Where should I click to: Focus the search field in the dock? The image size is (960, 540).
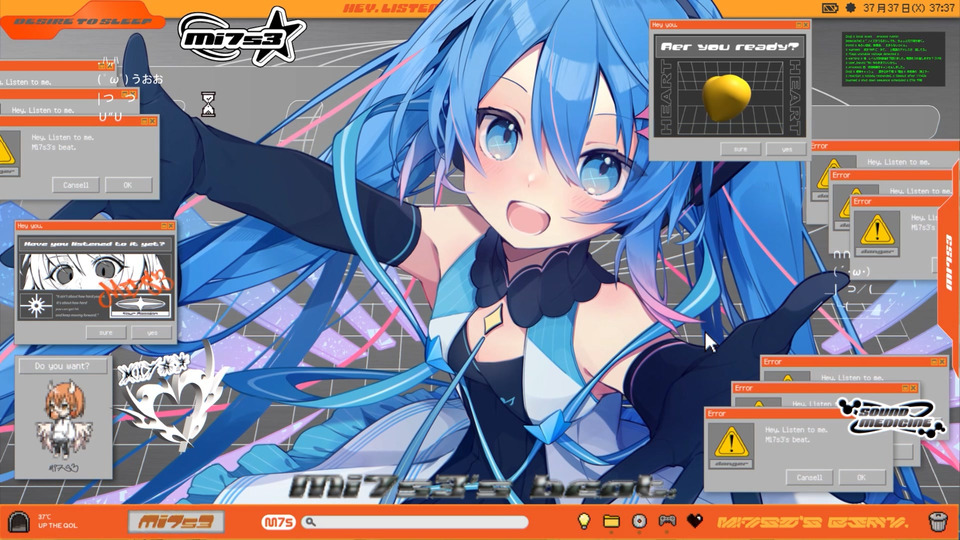pyautogui.click(x=416, y=522)
